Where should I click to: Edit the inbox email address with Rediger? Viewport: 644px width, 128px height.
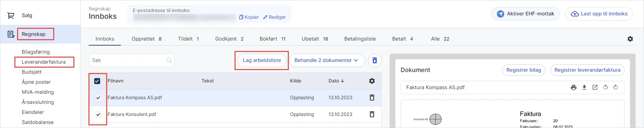click(274, 17)
